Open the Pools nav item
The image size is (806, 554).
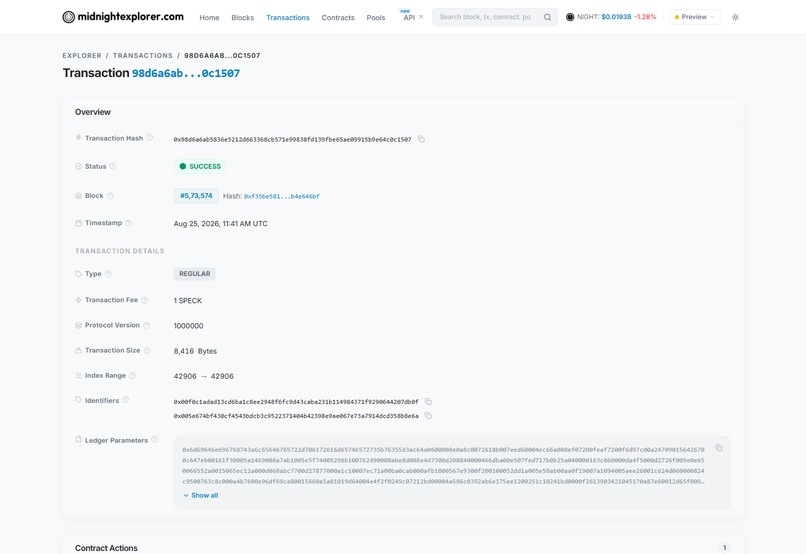[376, 17]
